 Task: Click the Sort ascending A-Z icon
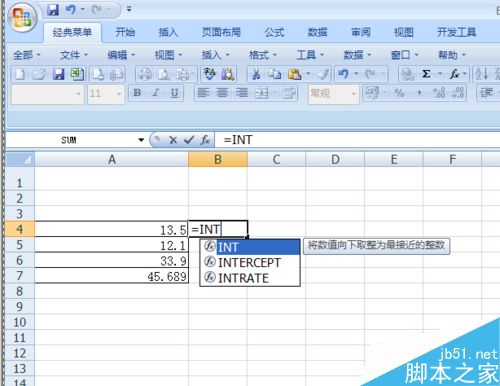482,74
